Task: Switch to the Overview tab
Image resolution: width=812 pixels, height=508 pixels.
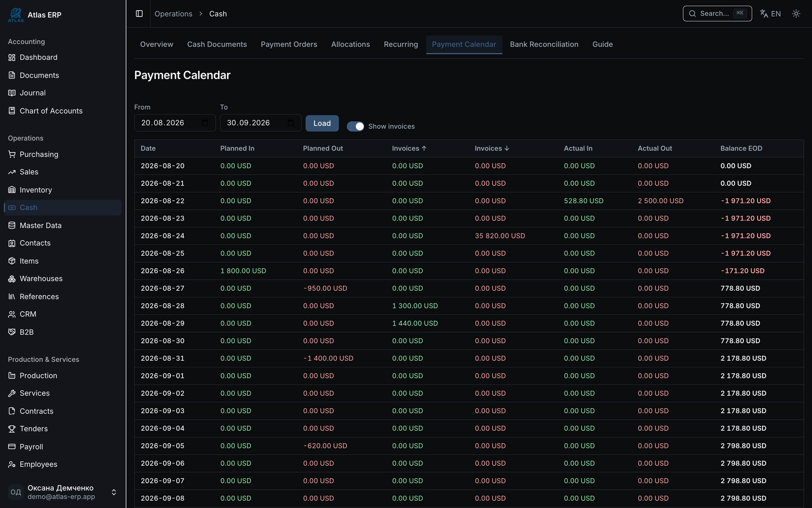Action: (157, 44)
